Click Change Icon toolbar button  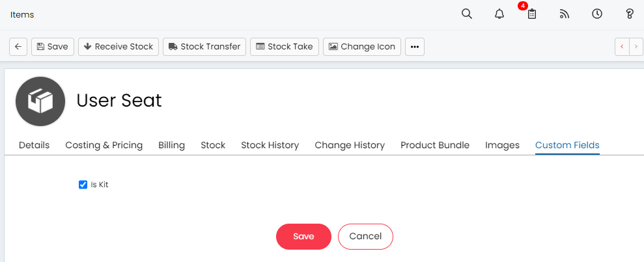click(x=362, y=47)
